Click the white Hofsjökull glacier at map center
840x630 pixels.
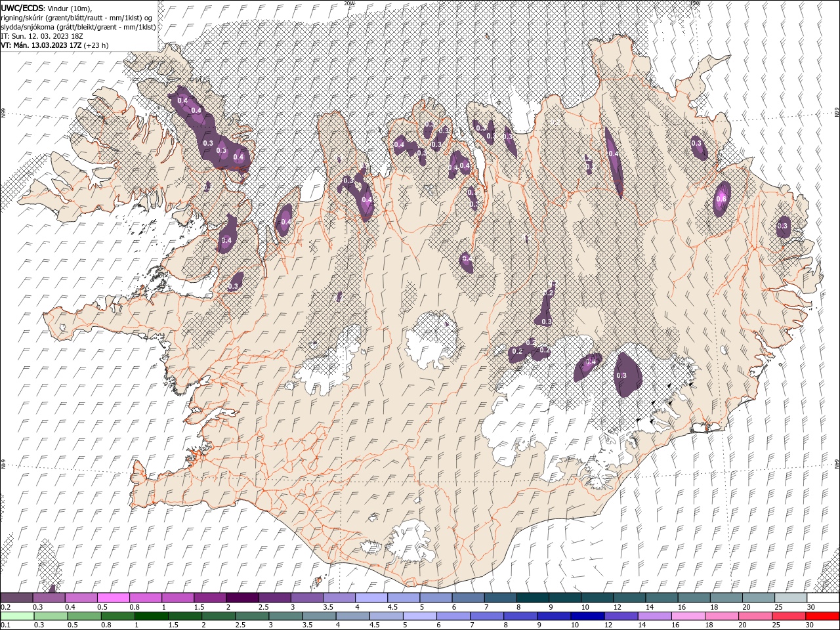[x=432, y=339]
